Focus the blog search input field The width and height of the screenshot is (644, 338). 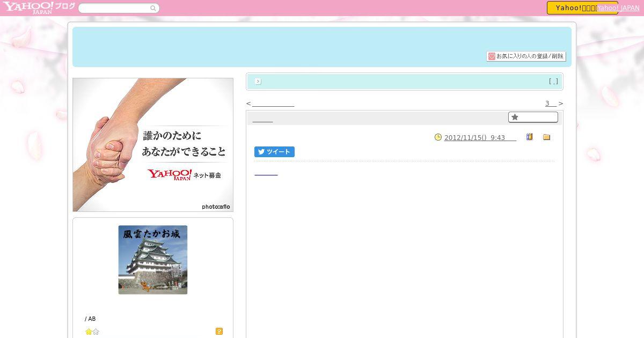(x=114, y=8)
